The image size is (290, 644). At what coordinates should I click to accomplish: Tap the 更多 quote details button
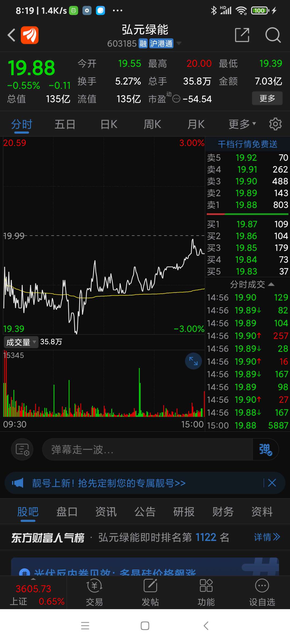point(267,98)
